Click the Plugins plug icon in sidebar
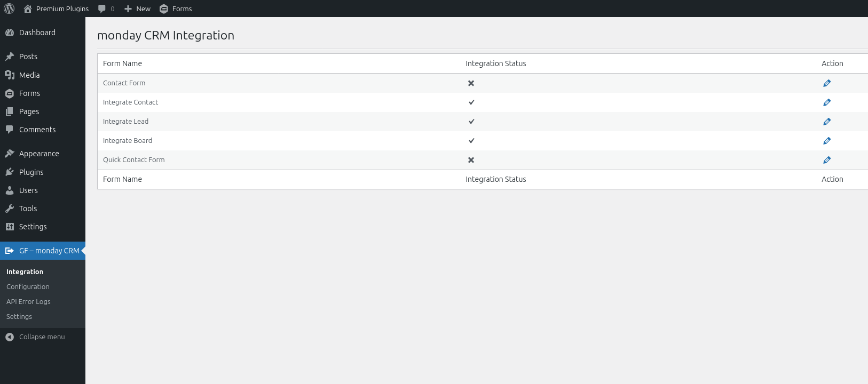The width and height of the screenshot is (868, 384). 10,172
